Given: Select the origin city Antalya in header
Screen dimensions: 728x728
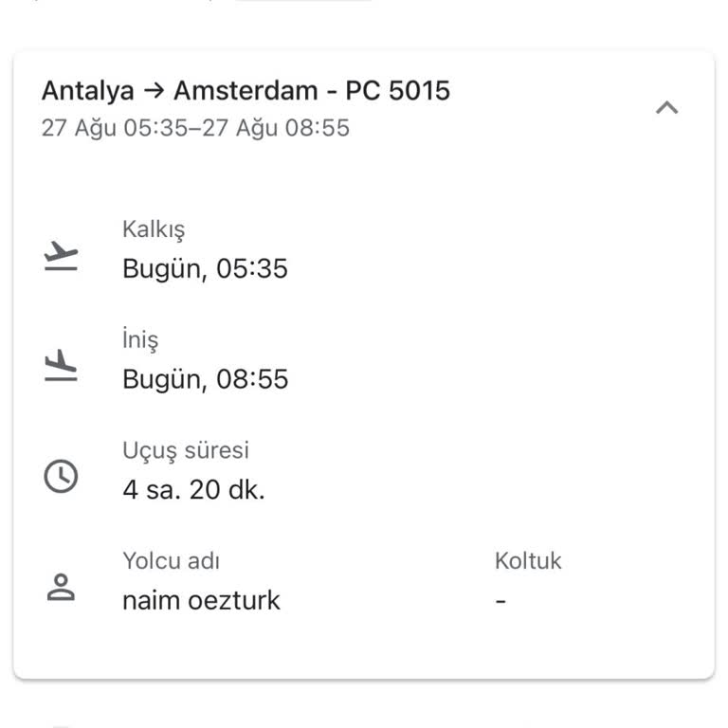Looking at the screenshot, I should (x=87, y=91).
